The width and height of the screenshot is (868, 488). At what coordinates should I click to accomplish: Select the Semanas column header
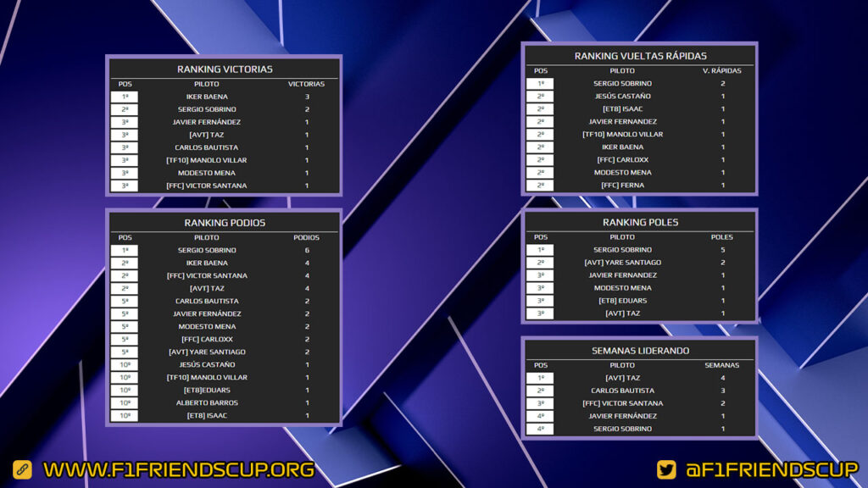coord(722,365)
